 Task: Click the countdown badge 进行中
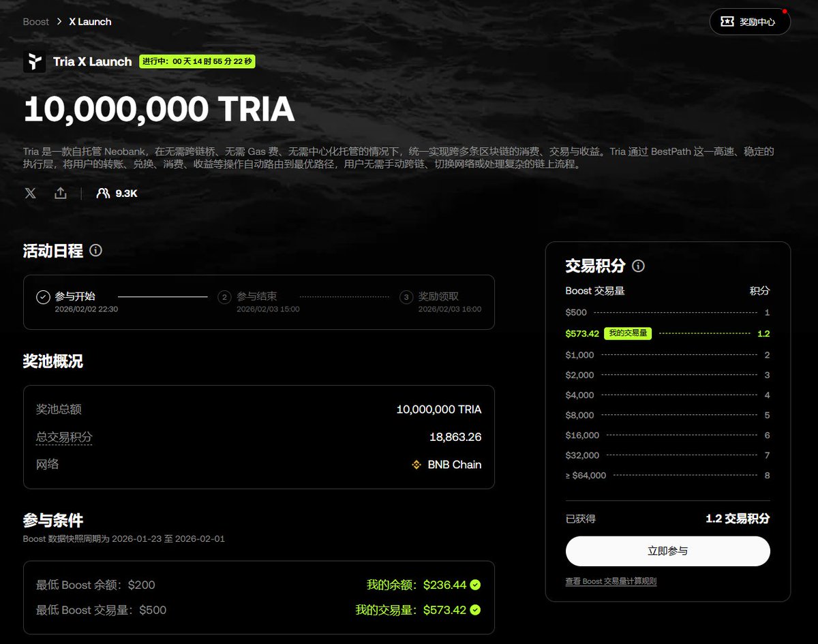[197, 61]
